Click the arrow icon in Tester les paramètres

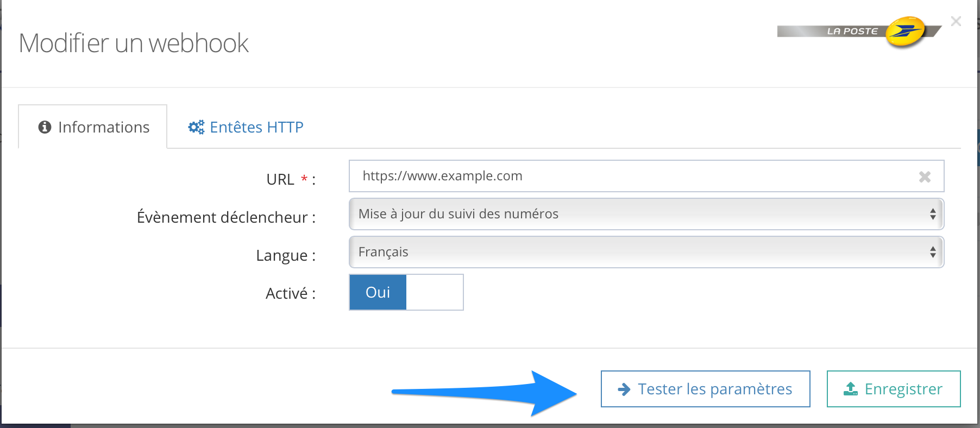click(624, 389)
